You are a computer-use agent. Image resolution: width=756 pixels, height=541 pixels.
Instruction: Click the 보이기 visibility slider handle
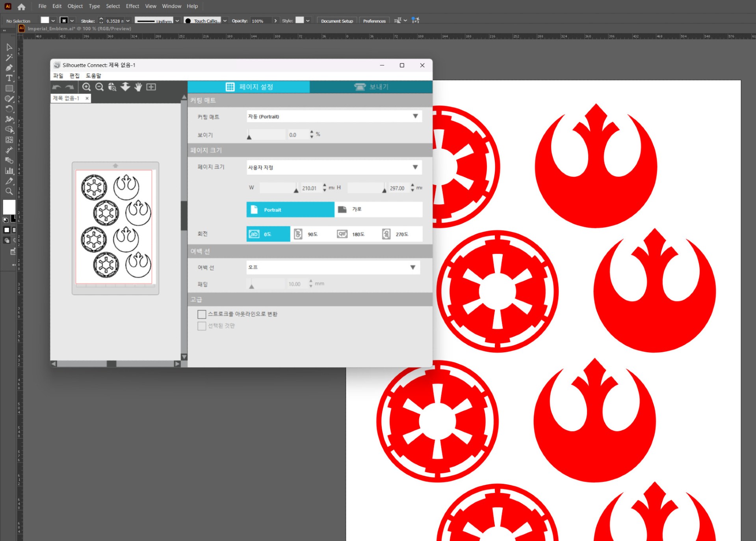pos(249,137)
